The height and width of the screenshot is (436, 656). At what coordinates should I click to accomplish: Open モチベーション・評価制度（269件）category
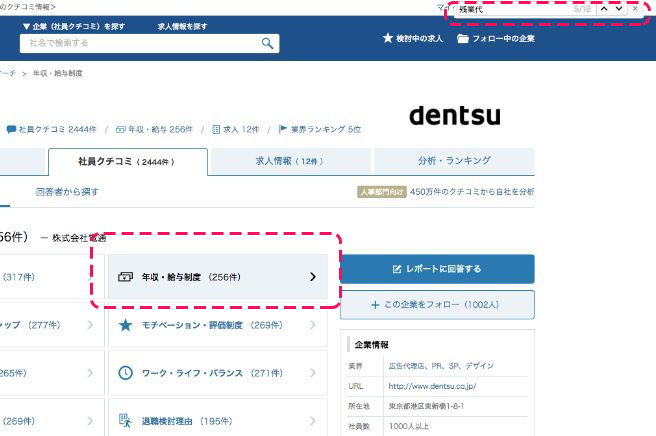tap(218, 325)
